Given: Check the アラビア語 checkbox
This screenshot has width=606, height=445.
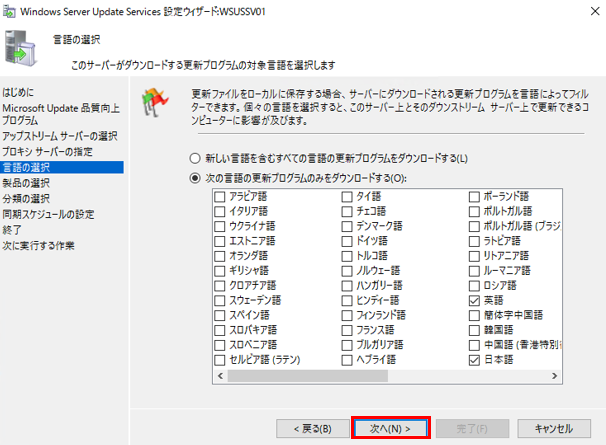Looking at the screenshot, I should (x=220, y=197).
